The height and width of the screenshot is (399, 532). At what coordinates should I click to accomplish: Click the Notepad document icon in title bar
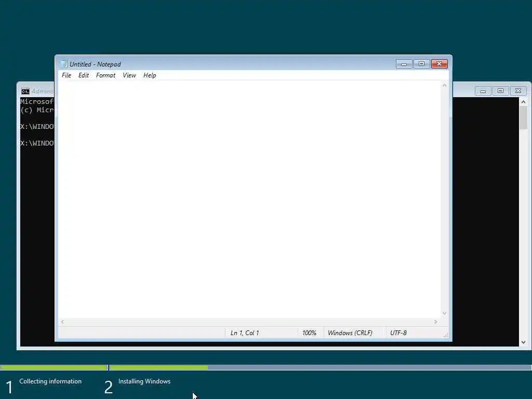64,64
